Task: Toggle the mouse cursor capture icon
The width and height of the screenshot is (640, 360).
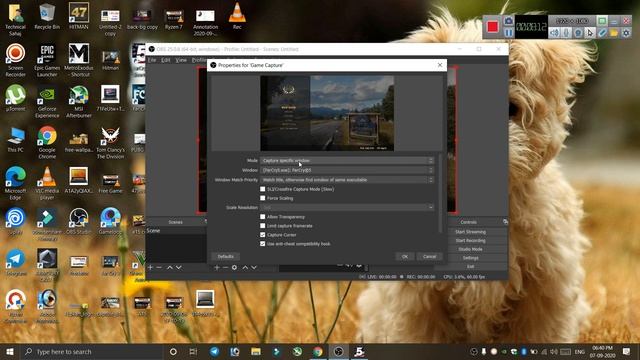Action: 590,33
